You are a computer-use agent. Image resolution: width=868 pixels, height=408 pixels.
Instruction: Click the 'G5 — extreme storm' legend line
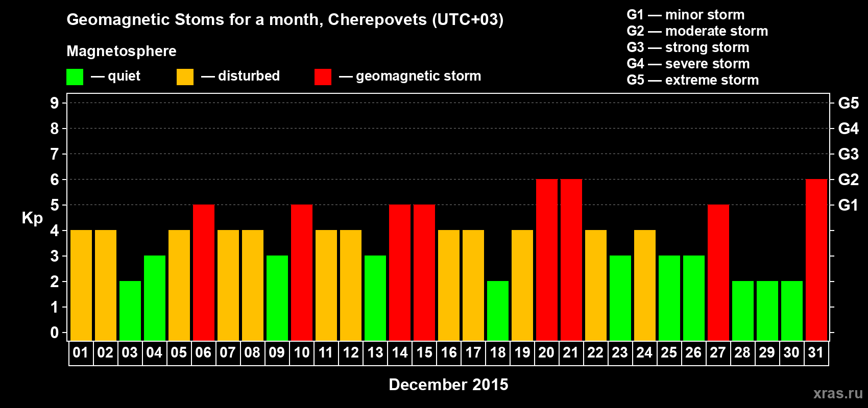pyautogui.click(x=693, y=80)
